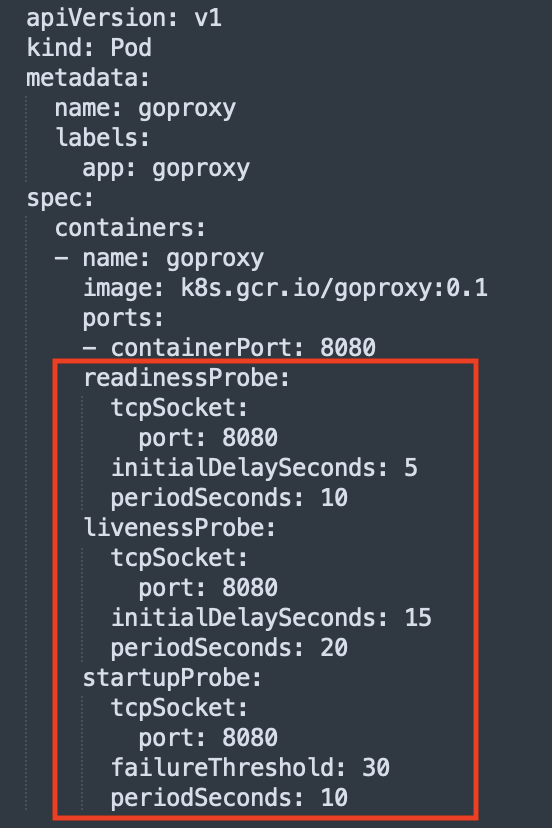Viewport: 552px width, 828px height.
Task: Click the containers: key
Action: (130, 228)
